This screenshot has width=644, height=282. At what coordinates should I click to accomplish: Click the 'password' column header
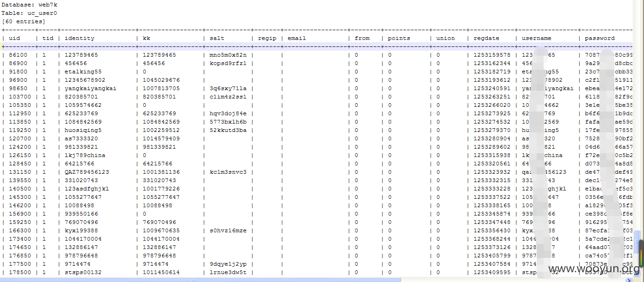click(600, 38)
